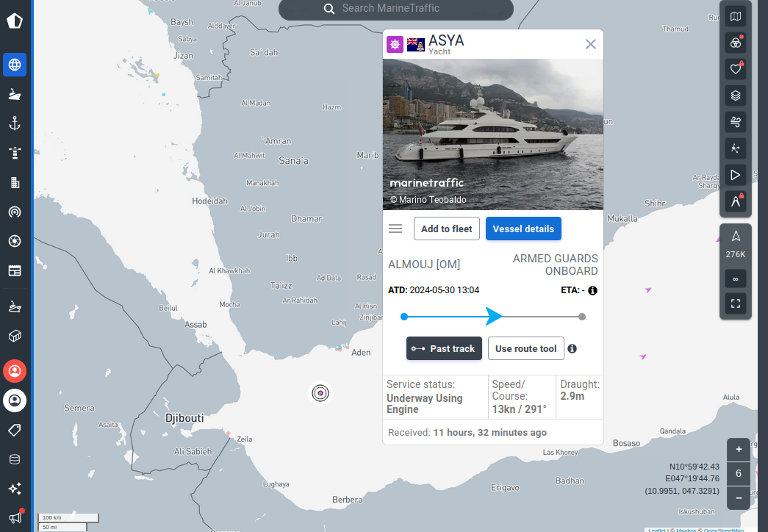768x532 pixels.
Task: Click the Djibouti label on the map
Action: point(184,418)
